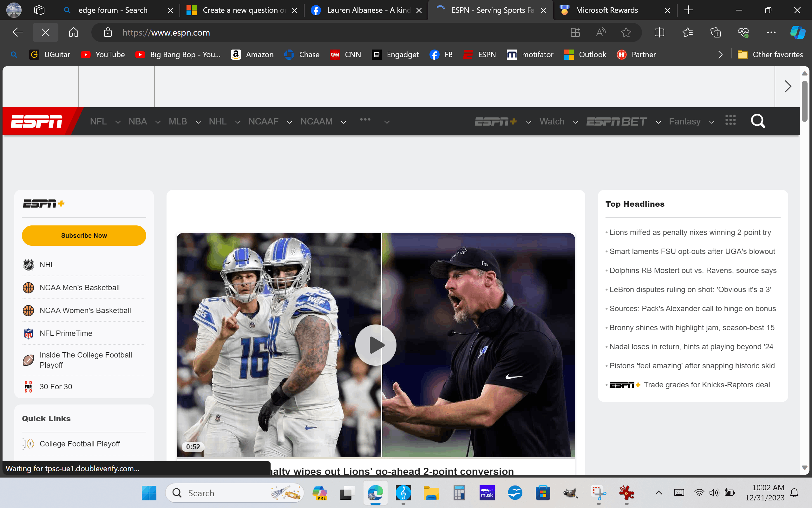Open the YouTube favorite in the bookmarks bar
This screenshot has width=812, height=508.
(x=103, y=54)
